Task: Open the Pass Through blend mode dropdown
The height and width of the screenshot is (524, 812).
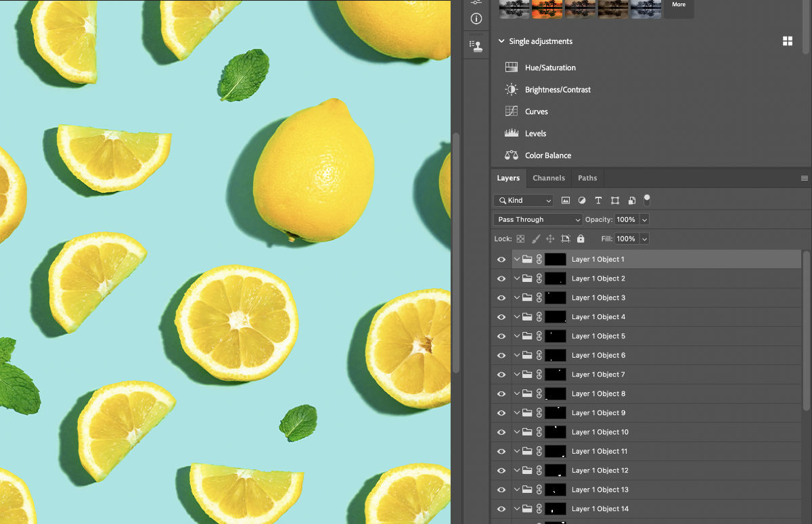Action: pos(537,219)
